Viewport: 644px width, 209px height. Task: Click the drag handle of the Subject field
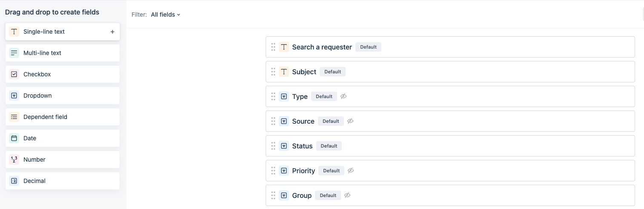pos(273,72)
